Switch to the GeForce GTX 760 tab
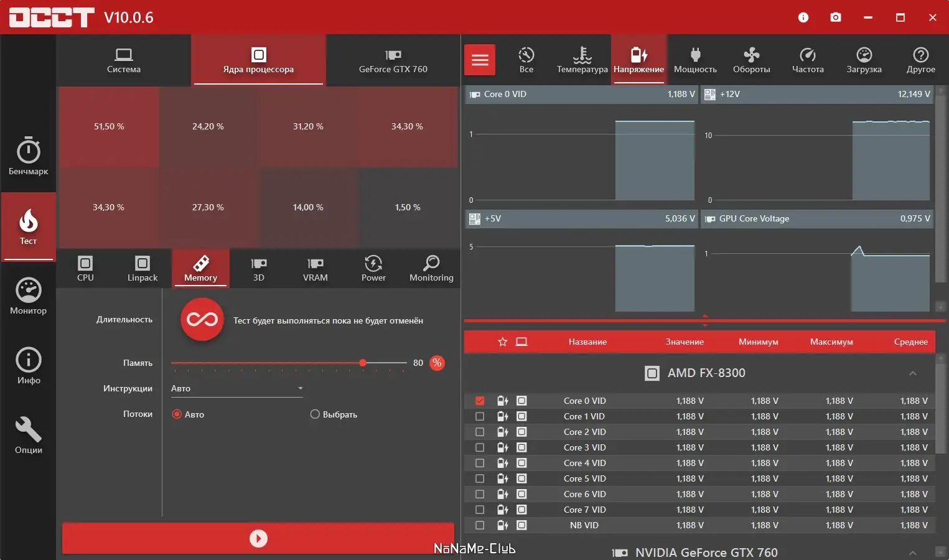This screenshot has height=560, width=949. tap(393, 60)
